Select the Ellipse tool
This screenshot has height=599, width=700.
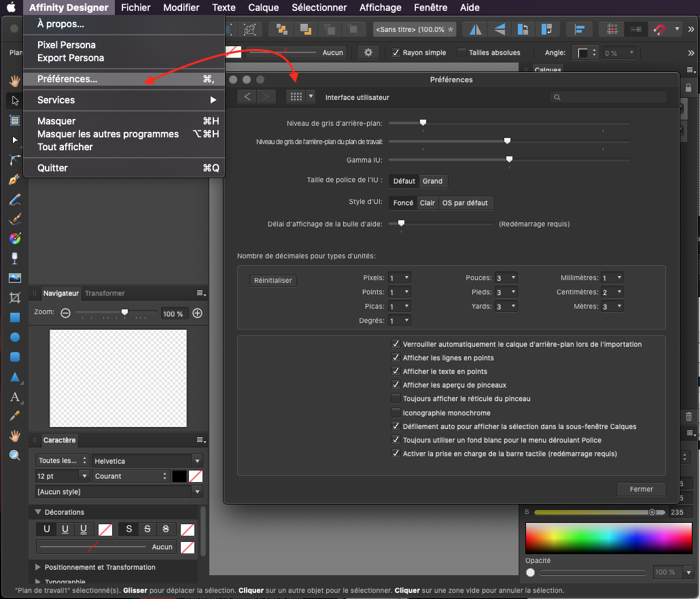point(15,337)
